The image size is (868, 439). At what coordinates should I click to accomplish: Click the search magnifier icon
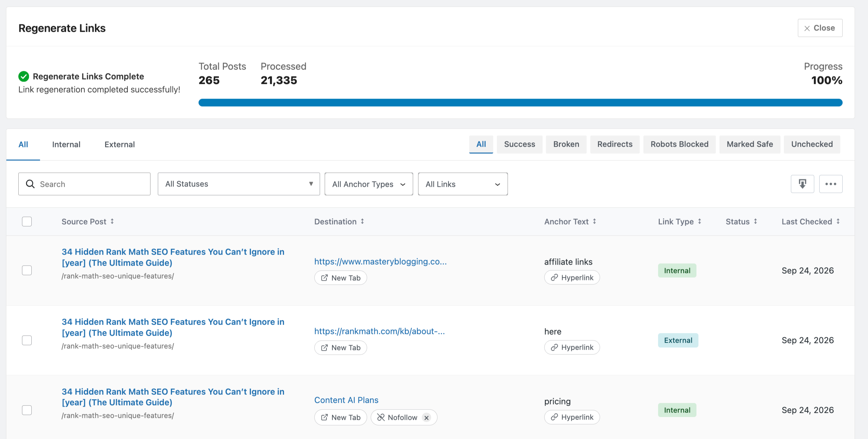click(x=30, y=184)
